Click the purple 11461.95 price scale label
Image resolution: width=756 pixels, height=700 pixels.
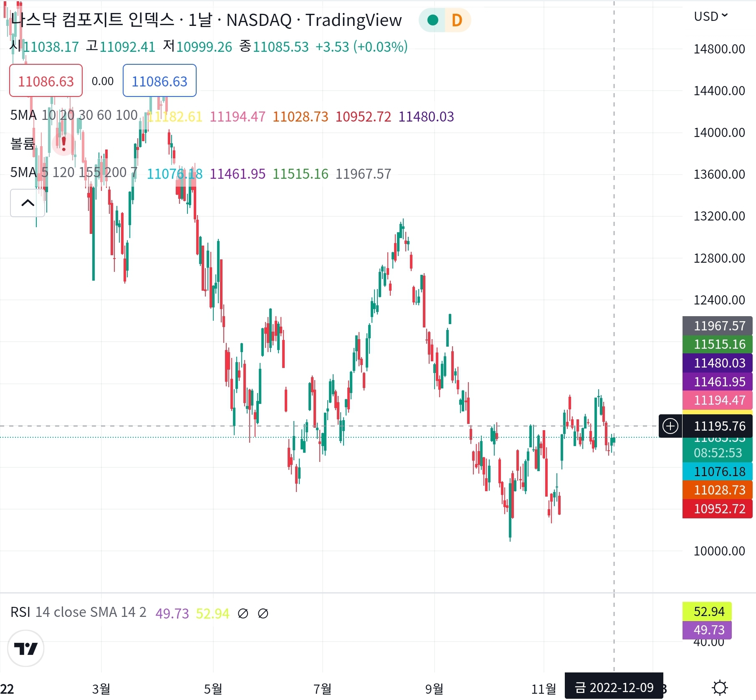coord(718,382)
